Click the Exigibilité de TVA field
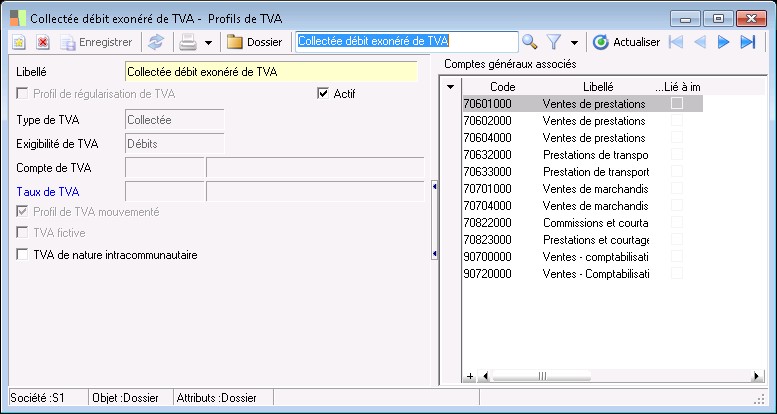The height and width of the screenshot is (414, 777). pyautogui.click(x=174, y=144)
